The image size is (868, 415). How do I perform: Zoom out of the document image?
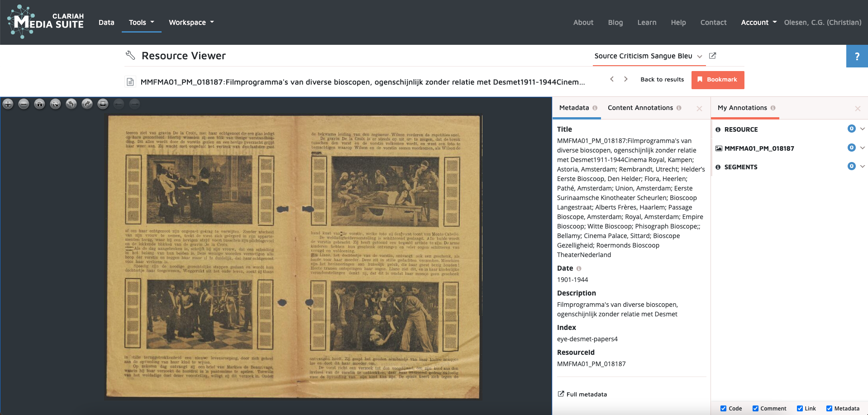tap(24, 104)
